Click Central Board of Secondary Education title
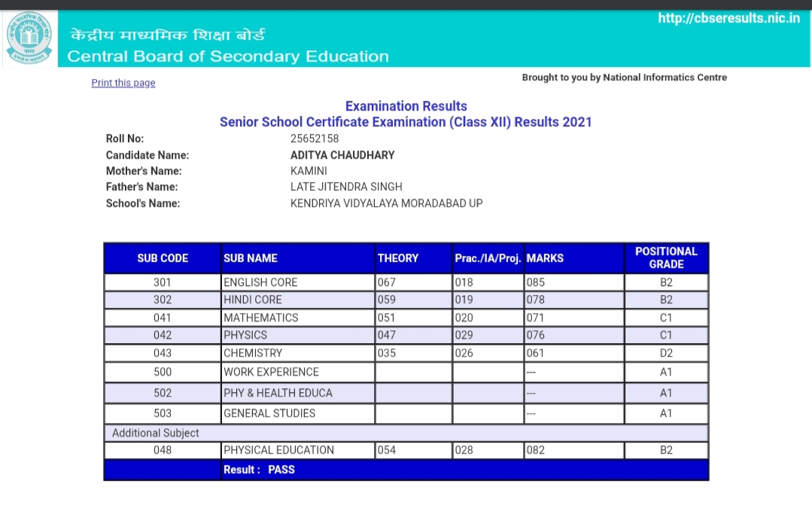The width and height of the screenshot is (812, 505). 228,56
